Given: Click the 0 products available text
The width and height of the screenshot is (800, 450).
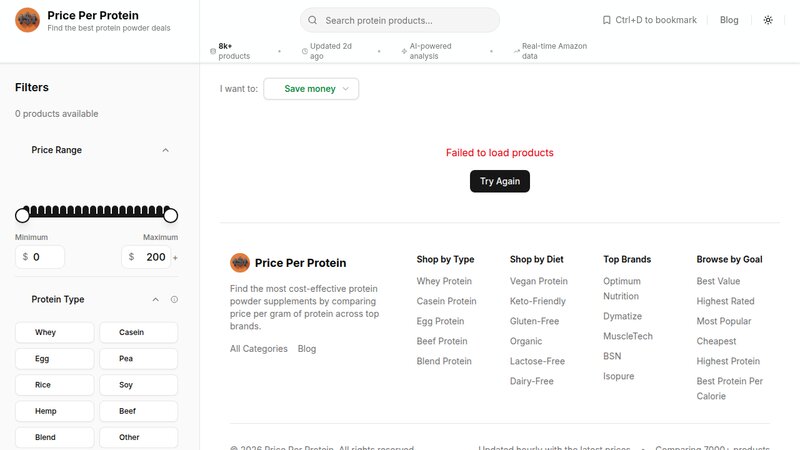Looking at the screenshot, I should 57,114.
